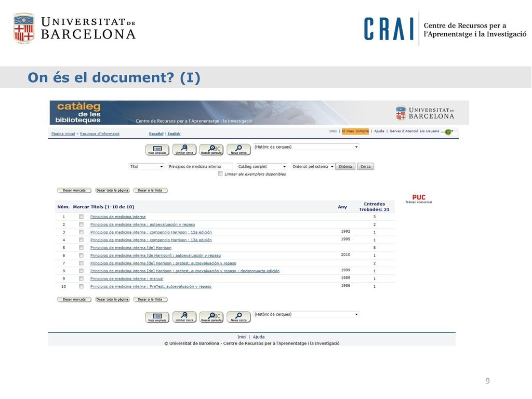
Task: Mark checkbox for row 1 Principios de medicina interna
Action: (81, 217)
